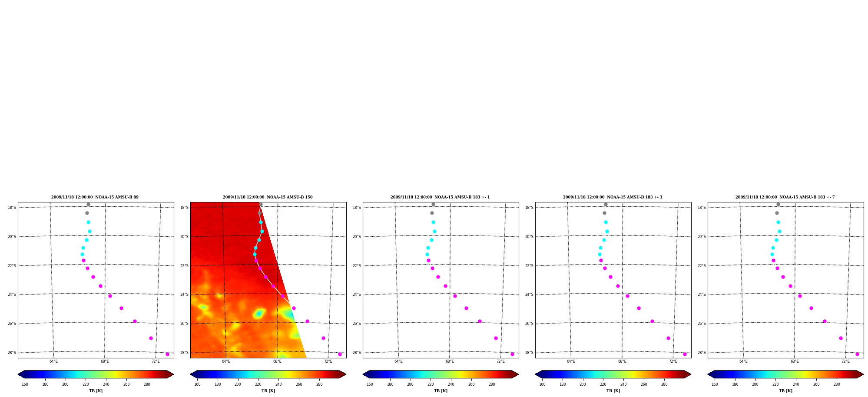Click the 72°E label under the AMSU-B 89 panel
The image size is (868, 397).
coord(156,361)
